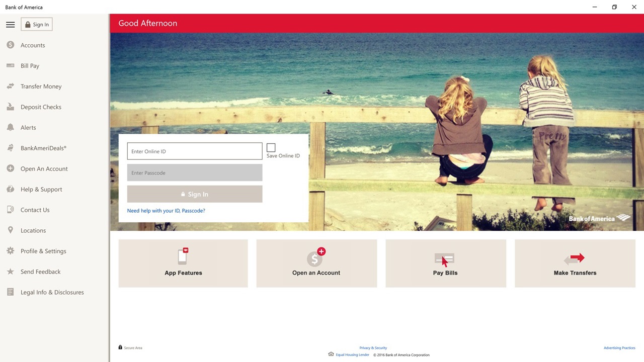
Task: Open Help & Support from its icon
Action: [10, 189]
